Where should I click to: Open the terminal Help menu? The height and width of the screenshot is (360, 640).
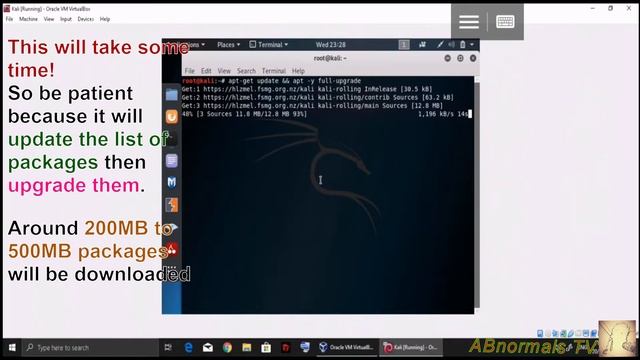298,71
